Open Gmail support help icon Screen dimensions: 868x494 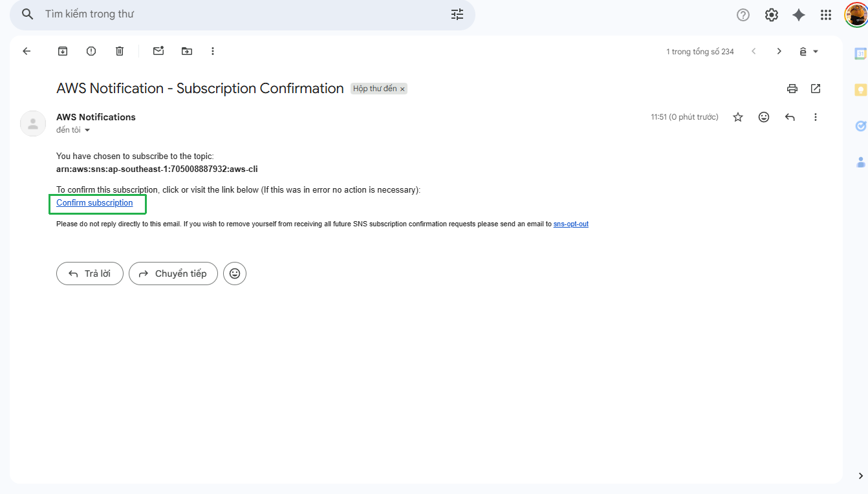point(743,15)
